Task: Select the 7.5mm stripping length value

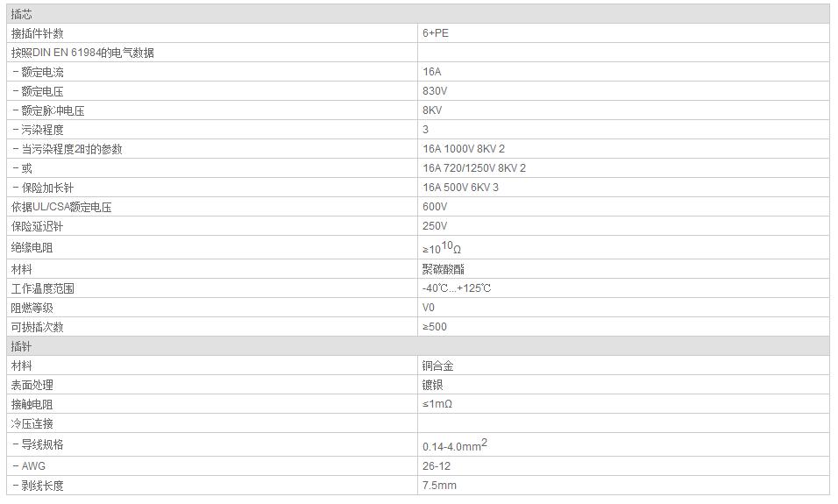Action: tap(439, 486)
